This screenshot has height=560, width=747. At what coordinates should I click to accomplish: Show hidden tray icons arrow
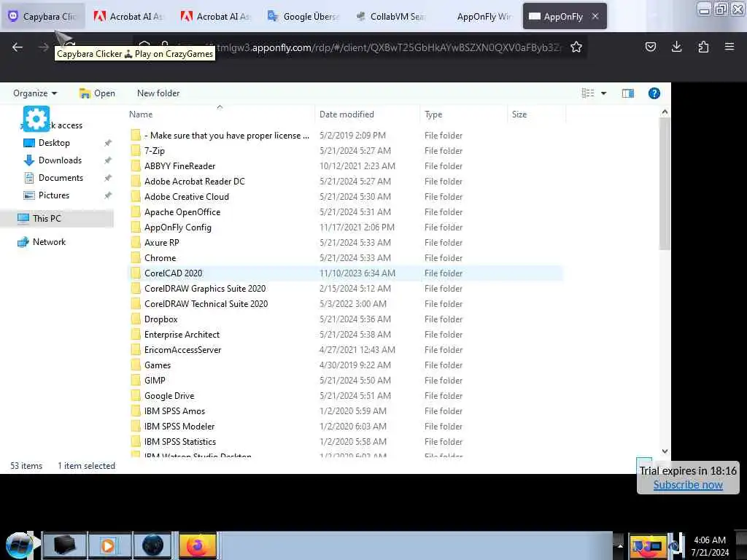pos(620,545)
